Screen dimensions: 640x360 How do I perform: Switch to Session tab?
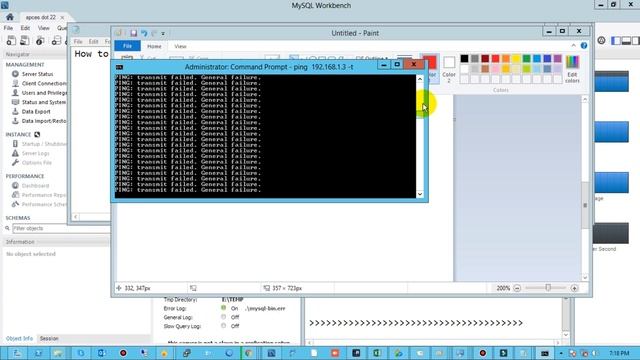tap(49, 338)
